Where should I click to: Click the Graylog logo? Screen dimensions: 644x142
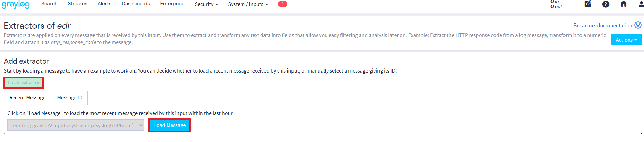click(16, 4)
